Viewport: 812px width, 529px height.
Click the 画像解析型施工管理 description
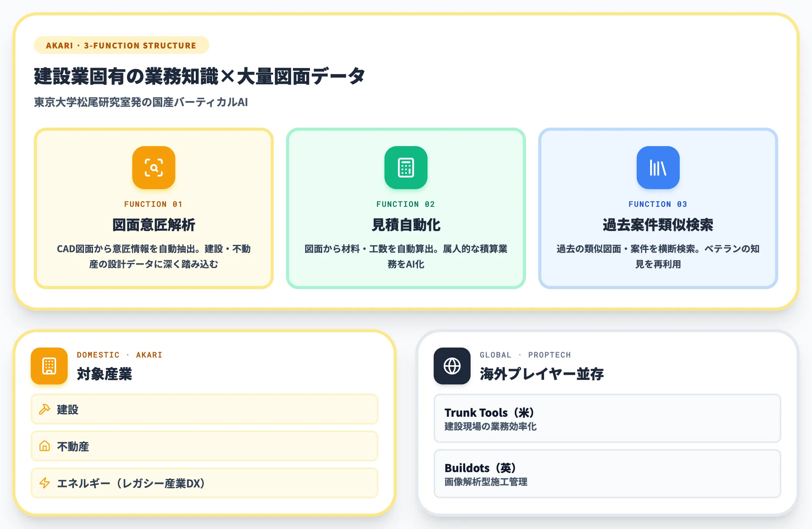tap(486, 482)
